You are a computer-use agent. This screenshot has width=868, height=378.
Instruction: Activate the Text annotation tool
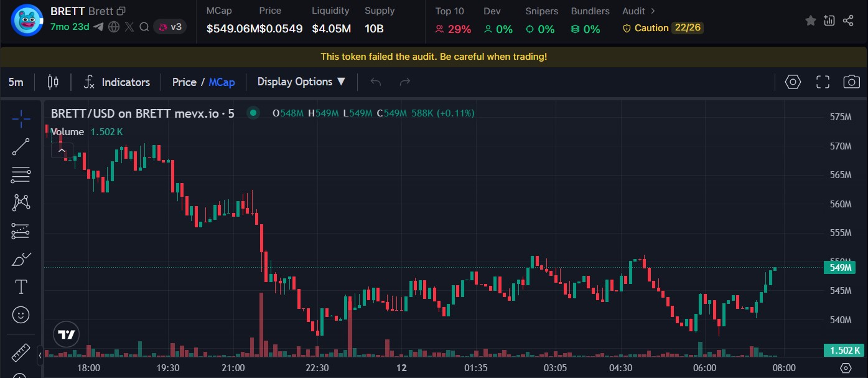[x=21, y=287]
